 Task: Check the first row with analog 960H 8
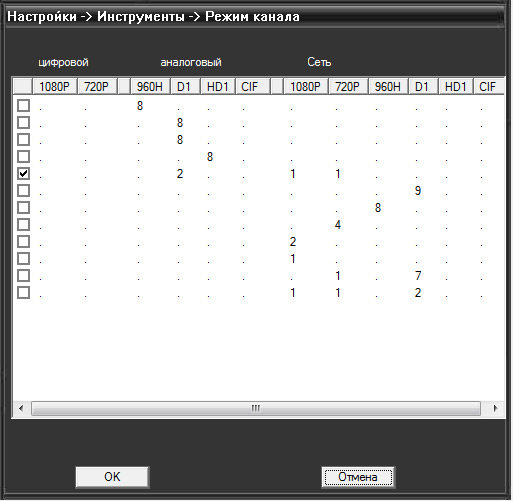[x=23, y=106]
